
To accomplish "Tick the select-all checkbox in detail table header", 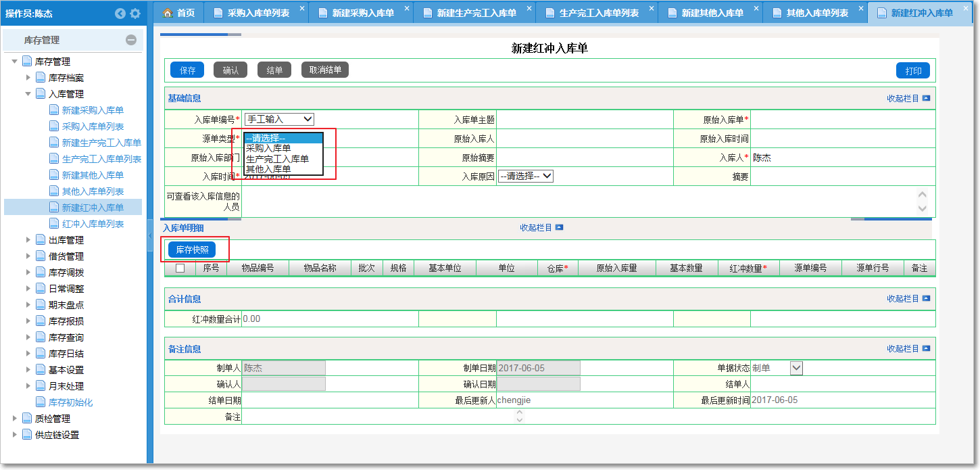I will coord(180,268).
